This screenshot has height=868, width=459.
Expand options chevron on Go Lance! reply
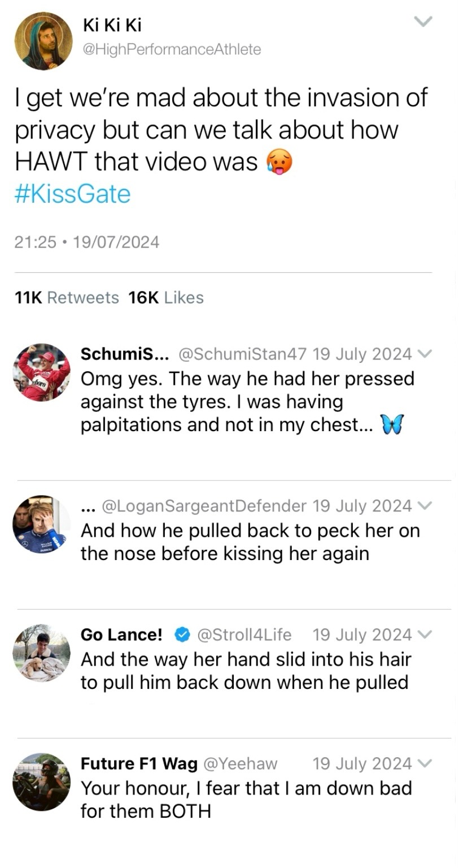click(x=425, y=635)
